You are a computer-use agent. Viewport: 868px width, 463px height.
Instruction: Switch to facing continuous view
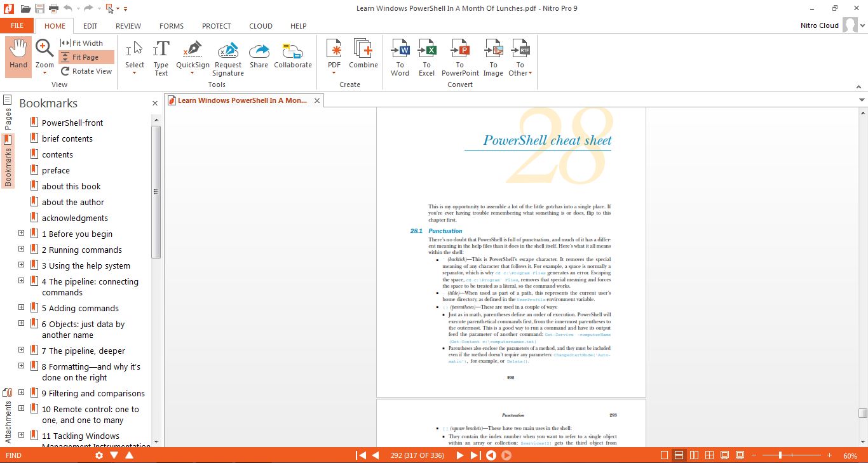[709, 455]
